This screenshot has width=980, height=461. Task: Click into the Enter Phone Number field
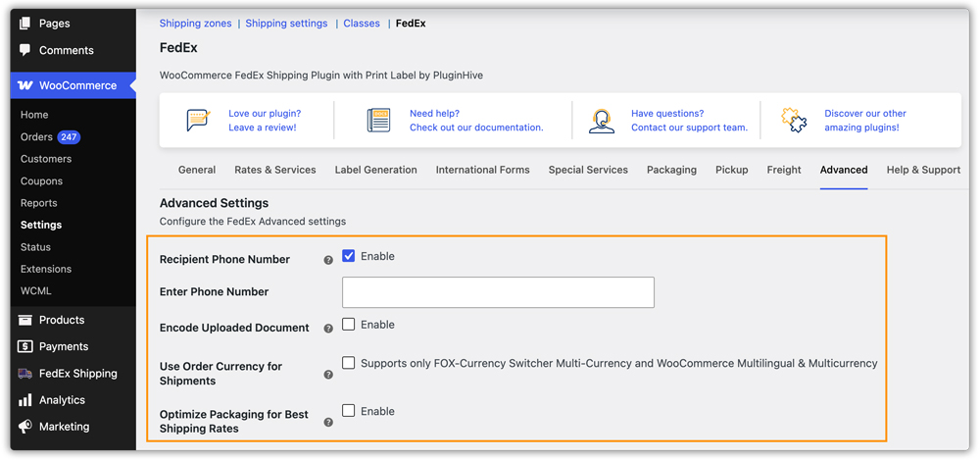click(x=498, y=292)
